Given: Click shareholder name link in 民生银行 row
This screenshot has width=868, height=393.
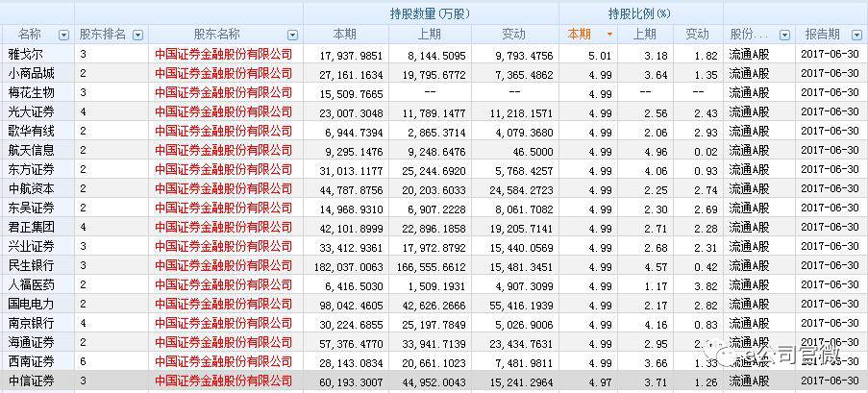Looking at the screenshot, I should tap(223, 266).
